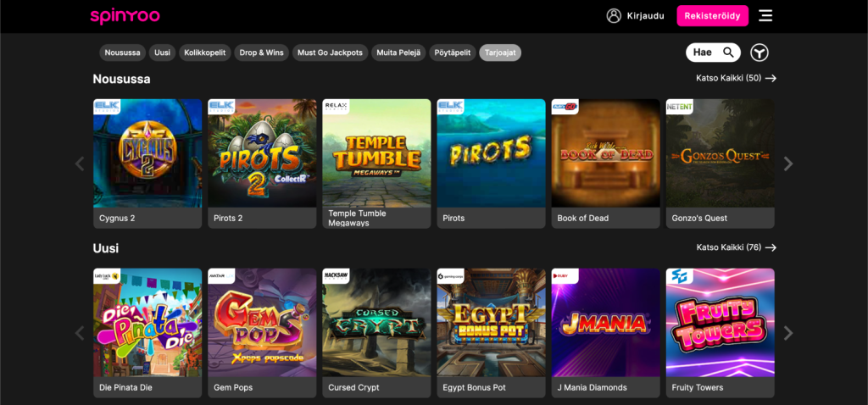The image size is (868, 405).
Task: Open the Temple Tumble Megaways thumbnail
Action: (377, 153)
